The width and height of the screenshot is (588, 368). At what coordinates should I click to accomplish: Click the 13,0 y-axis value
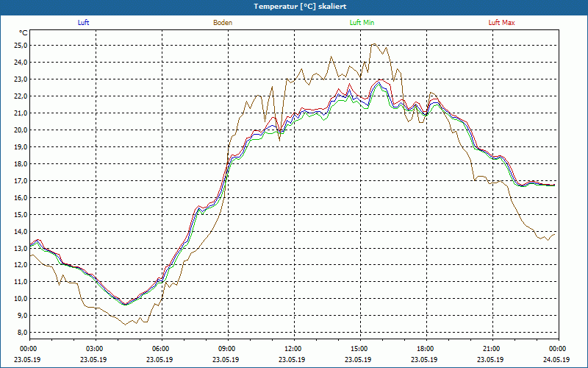21,248
